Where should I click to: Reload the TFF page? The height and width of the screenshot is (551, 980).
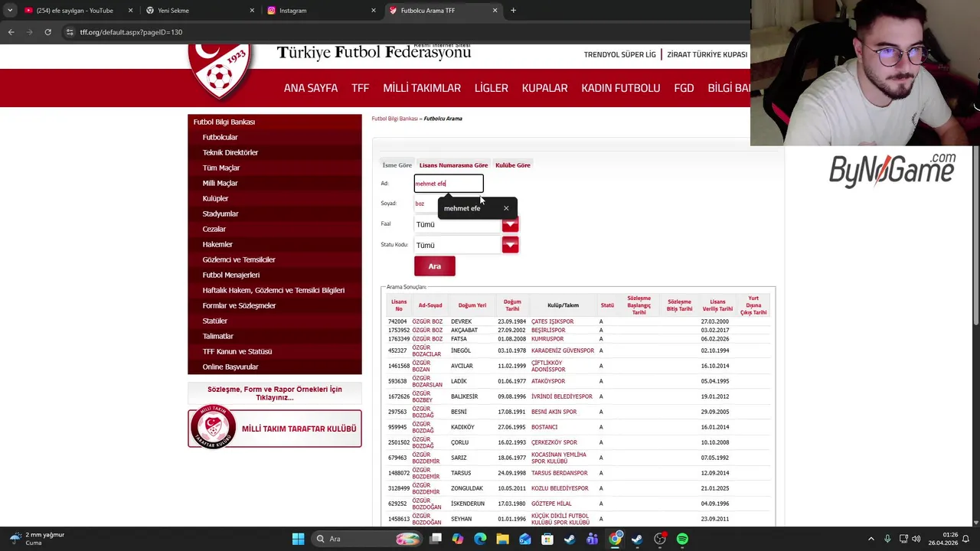(47, 32)
